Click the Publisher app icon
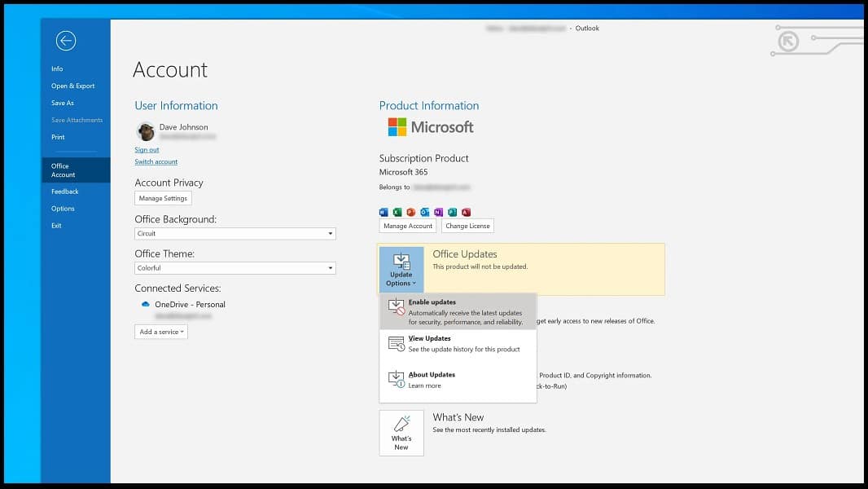 pos(452,212)
